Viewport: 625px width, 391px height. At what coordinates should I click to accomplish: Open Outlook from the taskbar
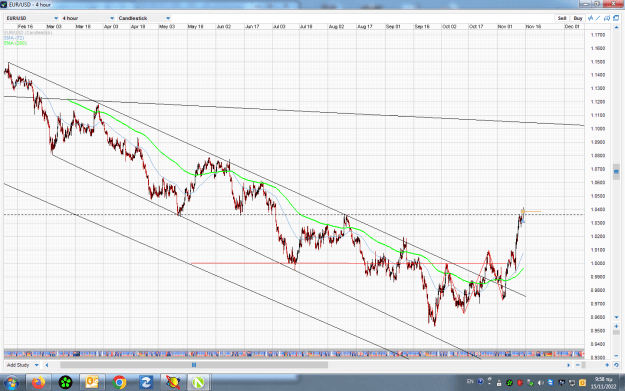pyautogui.click(x=92, y=383)
